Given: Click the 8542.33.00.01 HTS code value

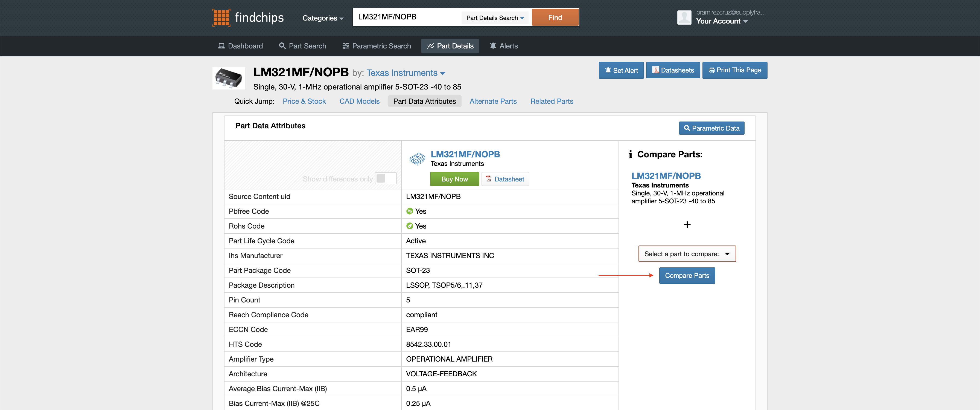Looking at the screenshot, I should [x=428, y=345].
